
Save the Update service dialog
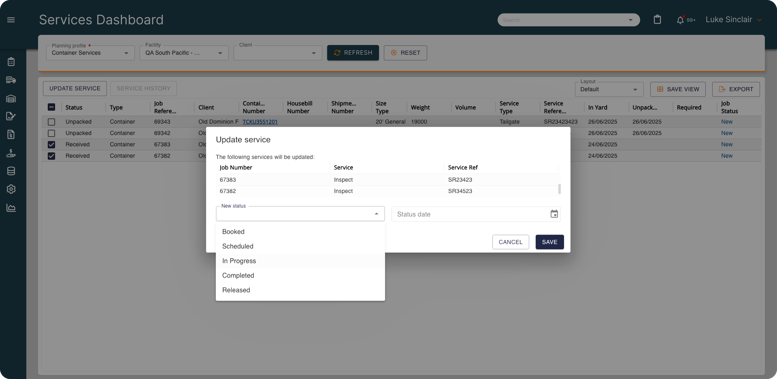coord(550,242)
